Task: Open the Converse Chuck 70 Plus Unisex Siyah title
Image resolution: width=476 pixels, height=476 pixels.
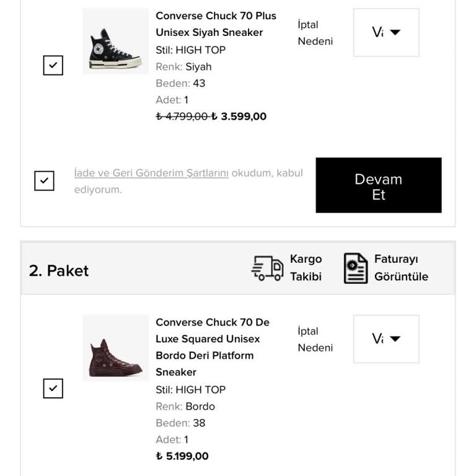Action: (216, 24)
